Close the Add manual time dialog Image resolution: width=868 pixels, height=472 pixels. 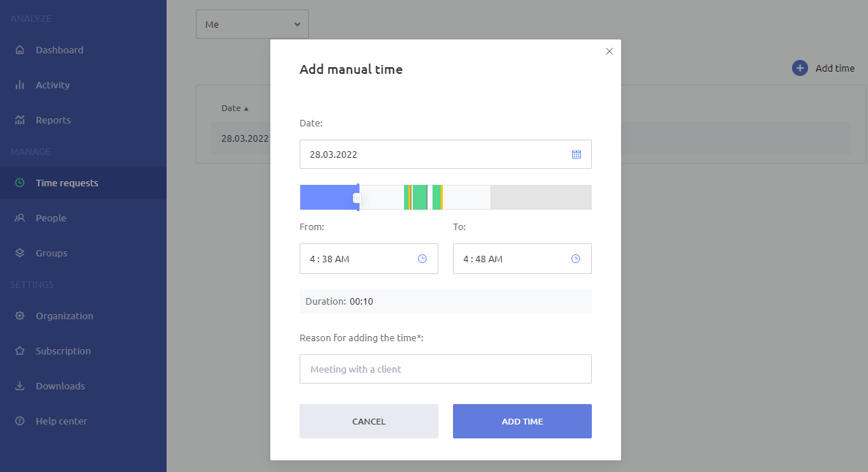tap(609, 51)
